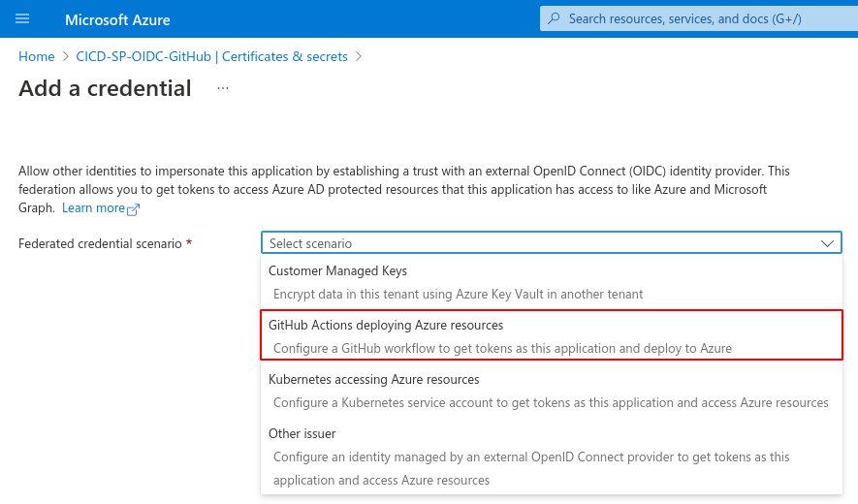This screenshot has height=504, width=858.
Task: Click 'Configure an identity managed by' description
Action: click(x=531, y=468)
